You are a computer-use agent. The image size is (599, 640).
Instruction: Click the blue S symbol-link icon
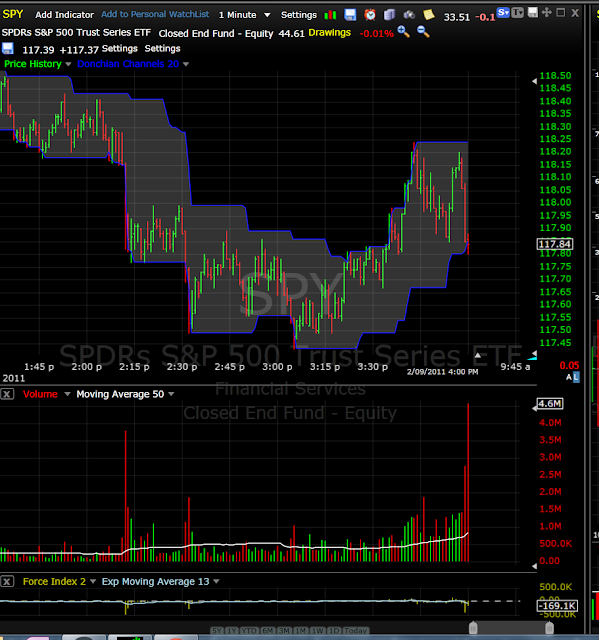(x=503, y=13)
